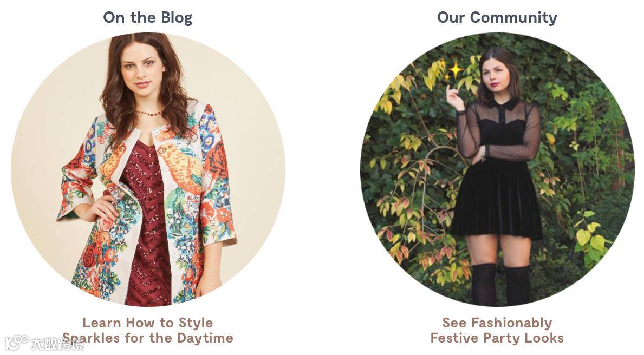The width and height of the screenshot is (644, 355).
Task: Click the 大数跨境 watermark text
Action: click(57, 344)
